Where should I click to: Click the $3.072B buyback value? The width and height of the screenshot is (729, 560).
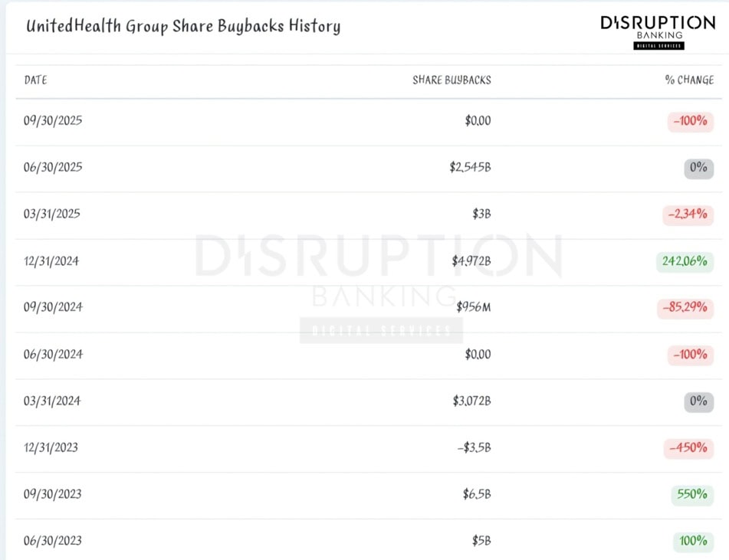click(471, 401)
